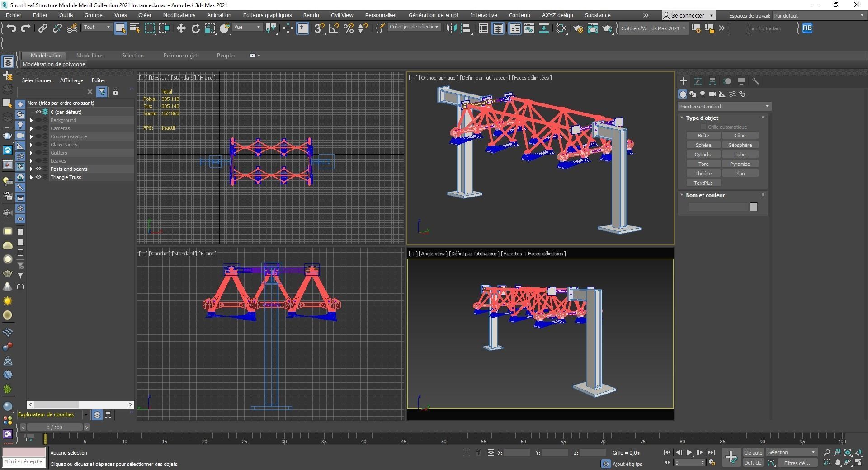
Task: Toggle visibility of Triangle Truss layer
Action: (38, 177)
